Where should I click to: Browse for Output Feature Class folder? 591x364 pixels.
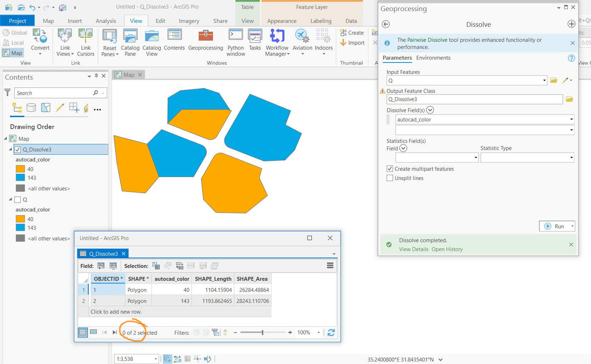[570, 99]
